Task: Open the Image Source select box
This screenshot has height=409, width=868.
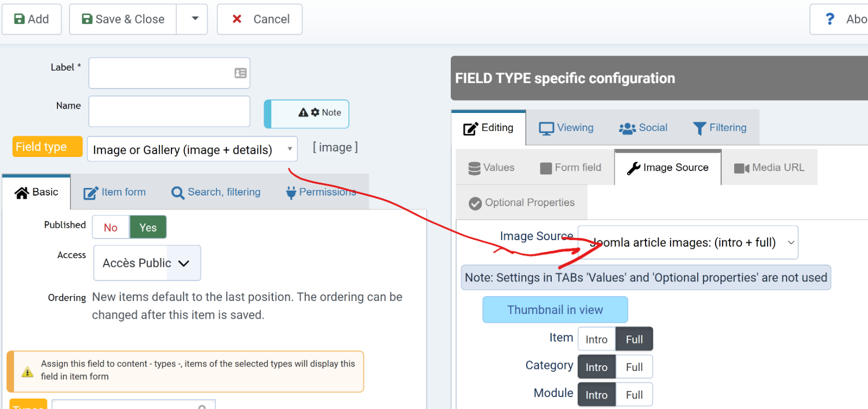Action: (x=688, y=243)
